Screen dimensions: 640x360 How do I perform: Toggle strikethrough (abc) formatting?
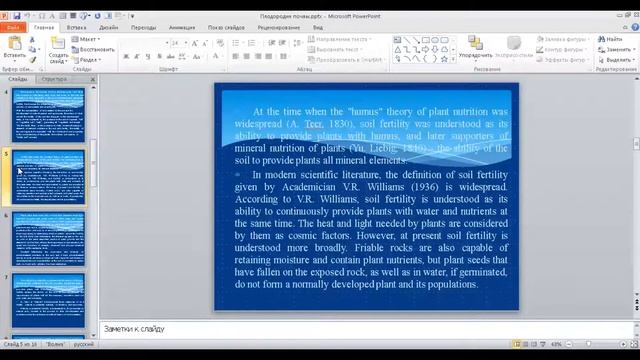171,56
